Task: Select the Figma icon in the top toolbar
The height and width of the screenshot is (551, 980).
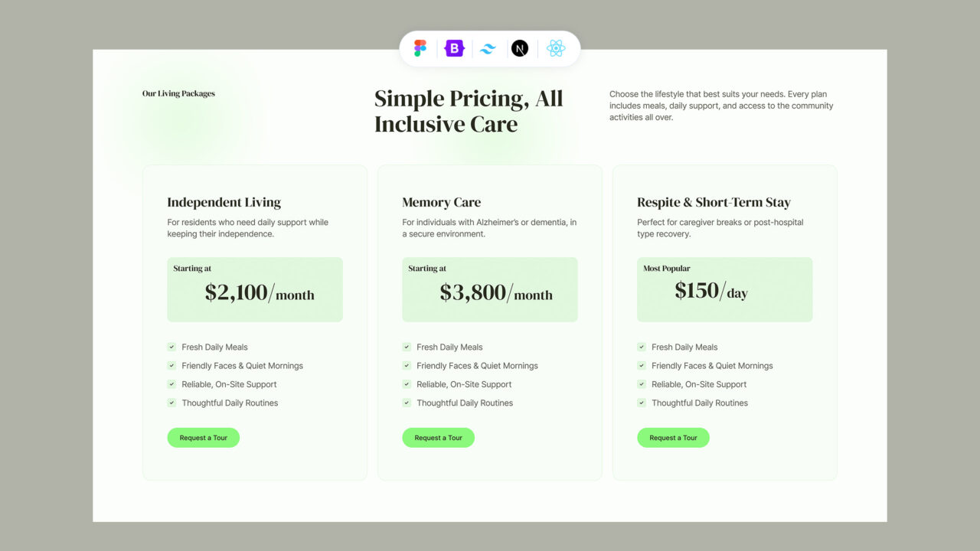Action: pos(420,48)
